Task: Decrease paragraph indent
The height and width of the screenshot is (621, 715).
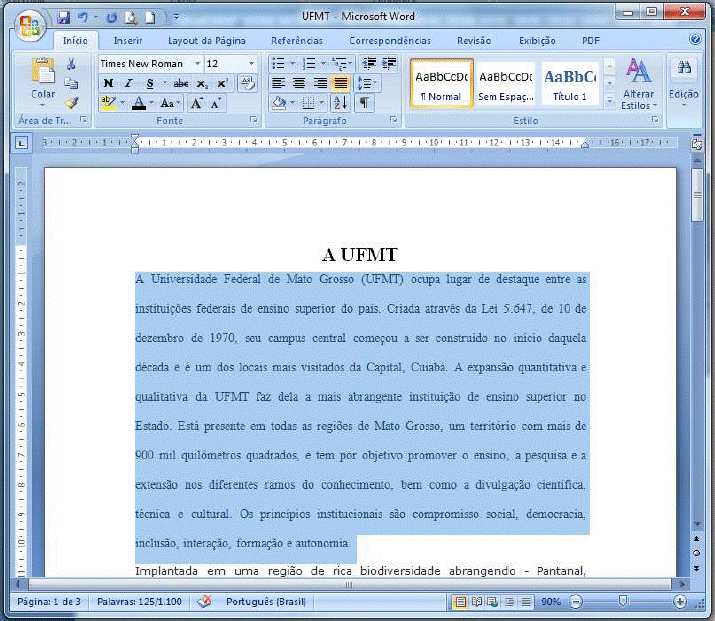Action: pyautogui.click(x=369, y=63)
